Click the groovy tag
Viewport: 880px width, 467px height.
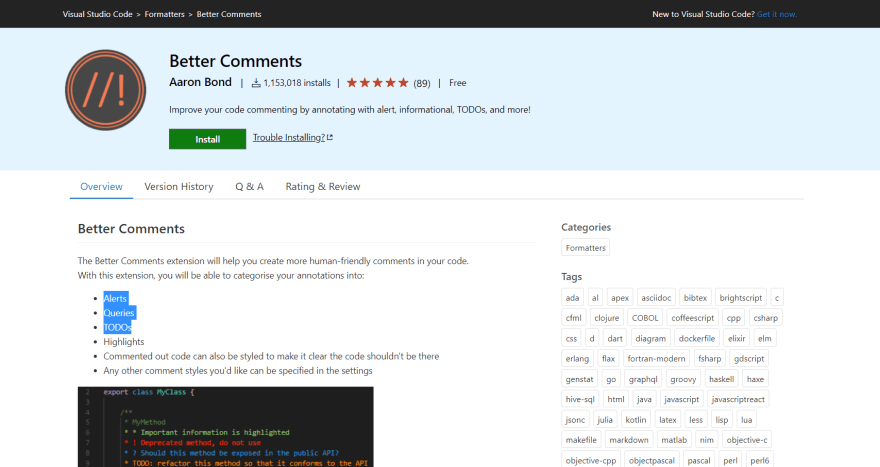(683, 379)
